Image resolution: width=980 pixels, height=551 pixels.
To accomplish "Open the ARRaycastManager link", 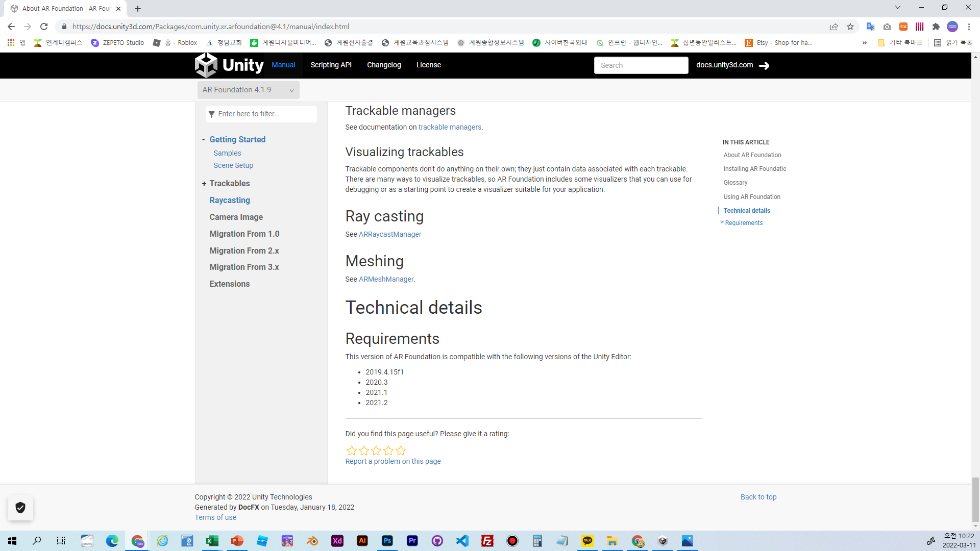I will coord(390,234).
